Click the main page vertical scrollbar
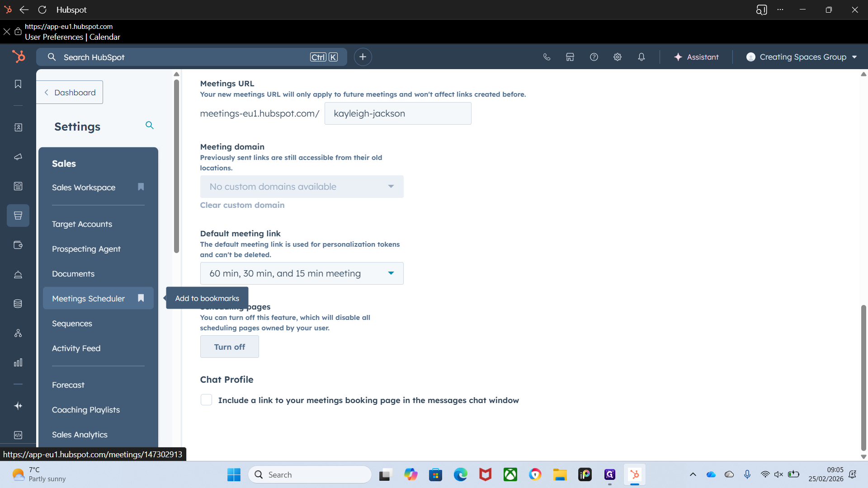This screenshot has width=868, height=488. click(863, 378)
